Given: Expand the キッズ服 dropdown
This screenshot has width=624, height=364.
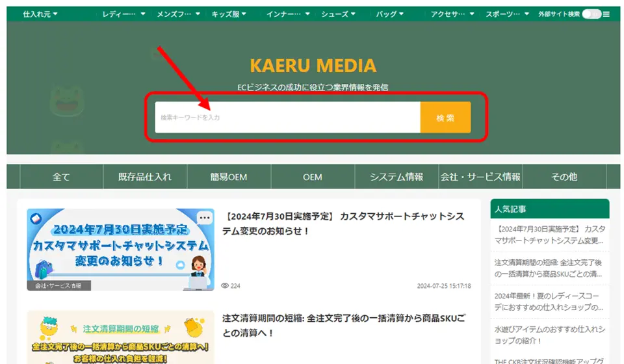Looking at the screenshot, I should [x=229, y=14].
